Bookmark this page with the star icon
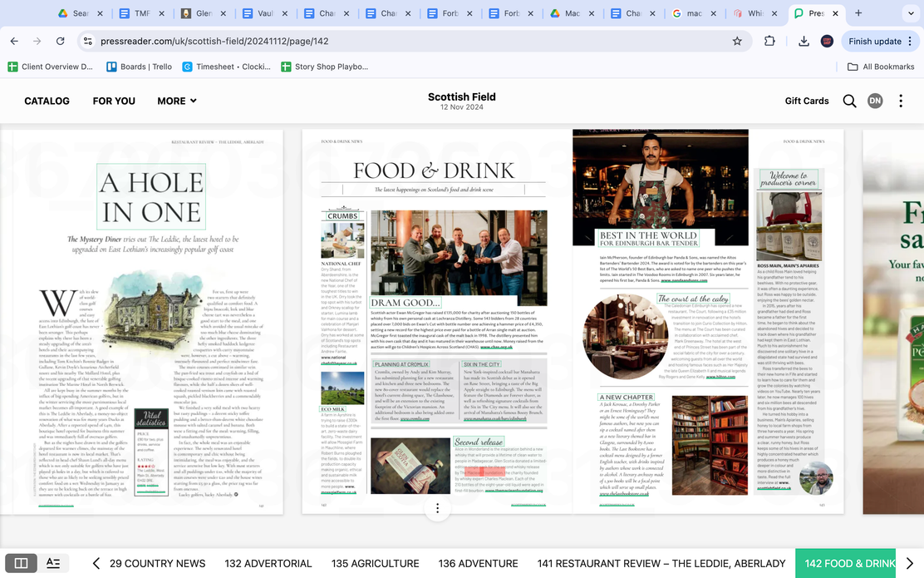 (x=737, y=42)
